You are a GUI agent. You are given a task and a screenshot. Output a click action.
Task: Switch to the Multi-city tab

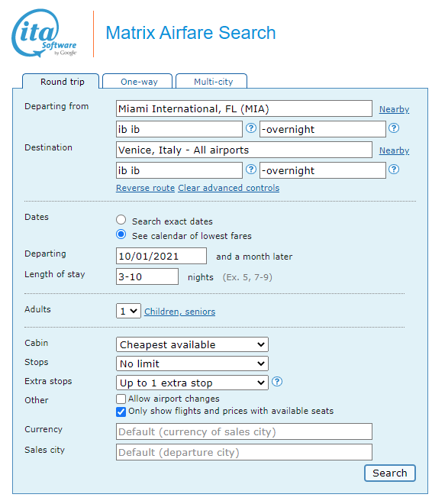(212, 81)
